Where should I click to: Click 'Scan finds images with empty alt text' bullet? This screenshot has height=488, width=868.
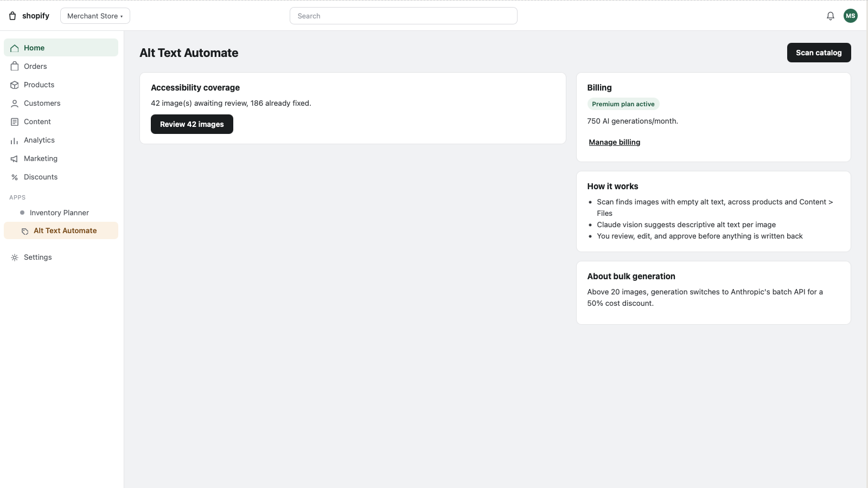(715, 208)
